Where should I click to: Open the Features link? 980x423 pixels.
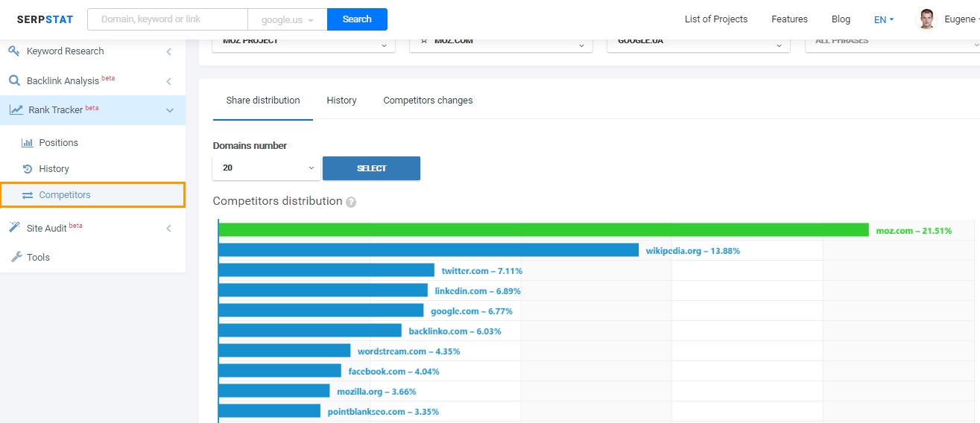click(789, 19)
